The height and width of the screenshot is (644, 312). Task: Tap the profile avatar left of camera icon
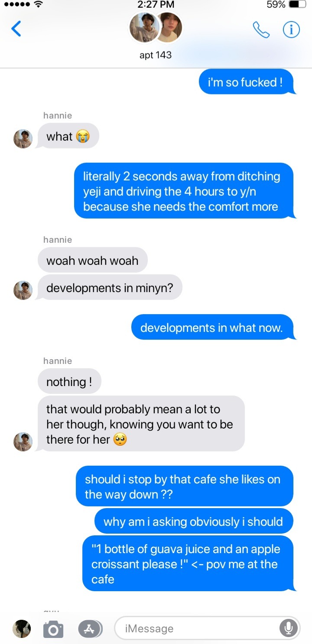click(x=22, y=629)
